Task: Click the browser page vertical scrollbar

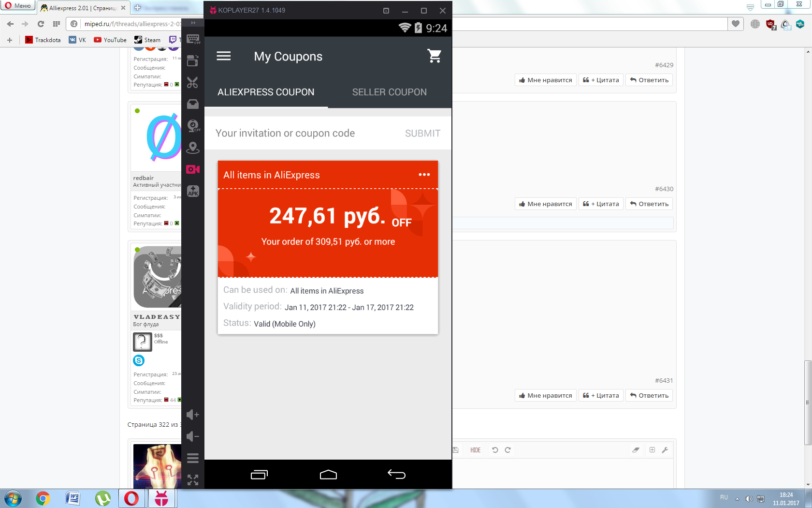Action: click(808, 403)
